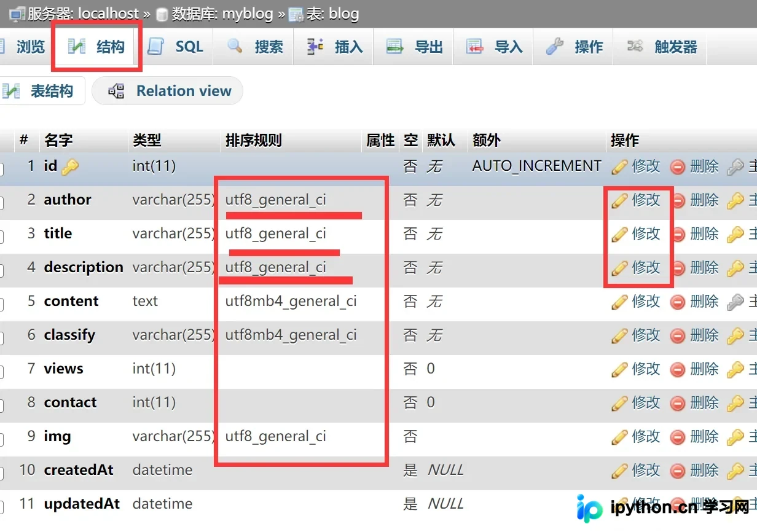Screen dimensions: 757x532
Task: Click the 修改 link for views column
Action: tap(646, 369)
